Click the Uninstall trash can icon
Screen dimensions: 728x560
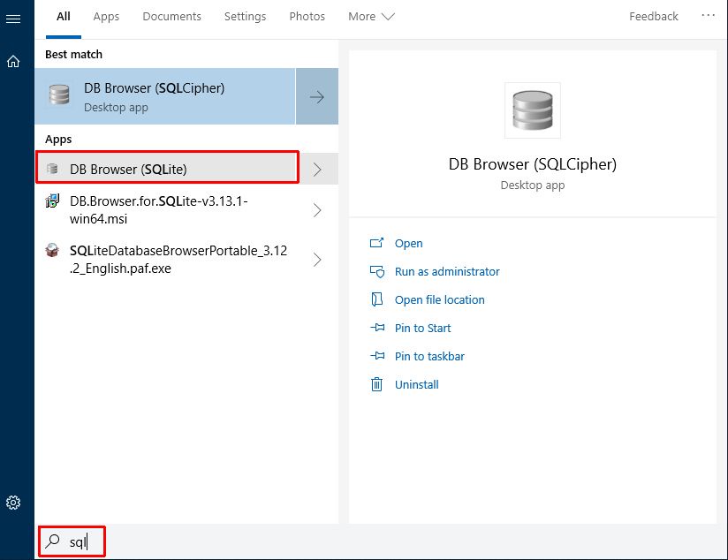(x=376, y=384)
